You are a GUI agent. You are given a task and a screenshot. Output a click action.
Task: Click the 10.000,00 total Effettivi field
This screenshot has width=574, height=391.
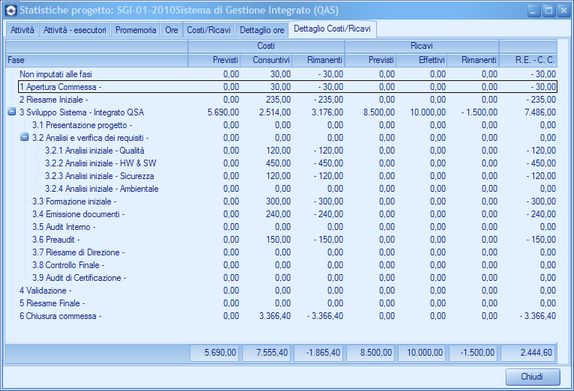[x=422, y=353]
